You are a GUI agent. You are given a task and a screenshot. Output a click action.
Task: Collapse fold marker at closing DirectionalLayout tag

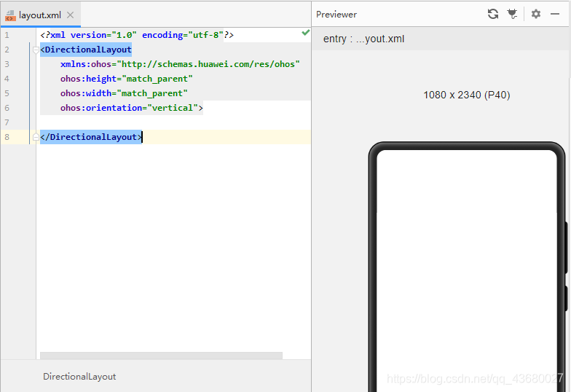[36, 137]
